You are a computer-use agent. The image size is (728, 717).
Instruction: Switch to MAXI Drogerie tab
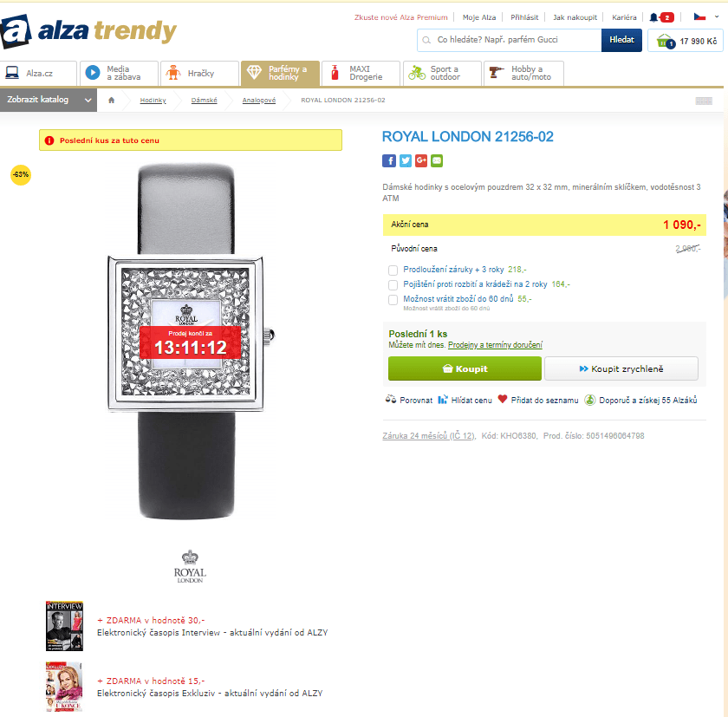tap(361, 74)
